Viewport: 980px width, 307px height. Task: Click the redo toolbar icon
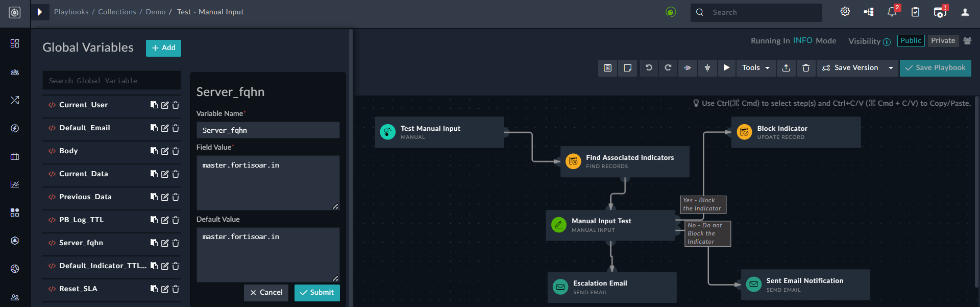tap(668, 67)
